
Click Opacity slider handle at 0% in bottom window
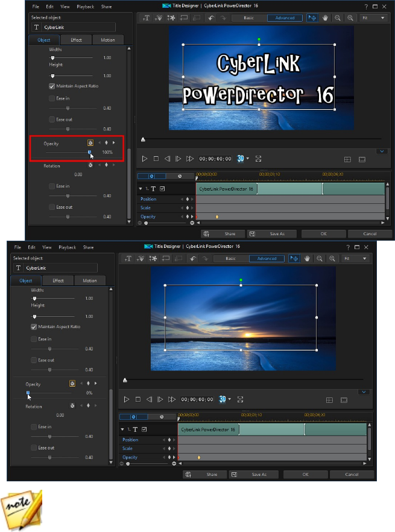tap(28, 393)
